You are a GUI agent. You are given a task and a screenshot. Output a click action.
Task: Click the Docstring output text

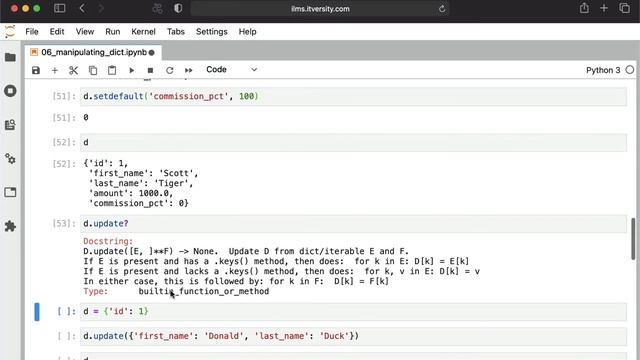tap(108, 241)
